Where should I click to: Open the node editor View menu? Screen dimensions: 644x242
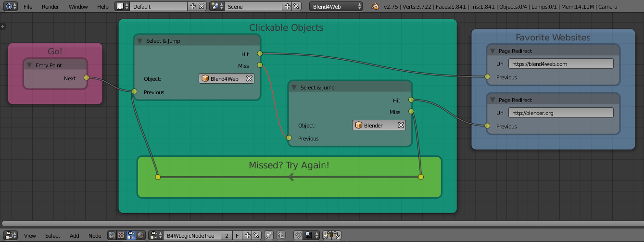(x=30, y=236)
